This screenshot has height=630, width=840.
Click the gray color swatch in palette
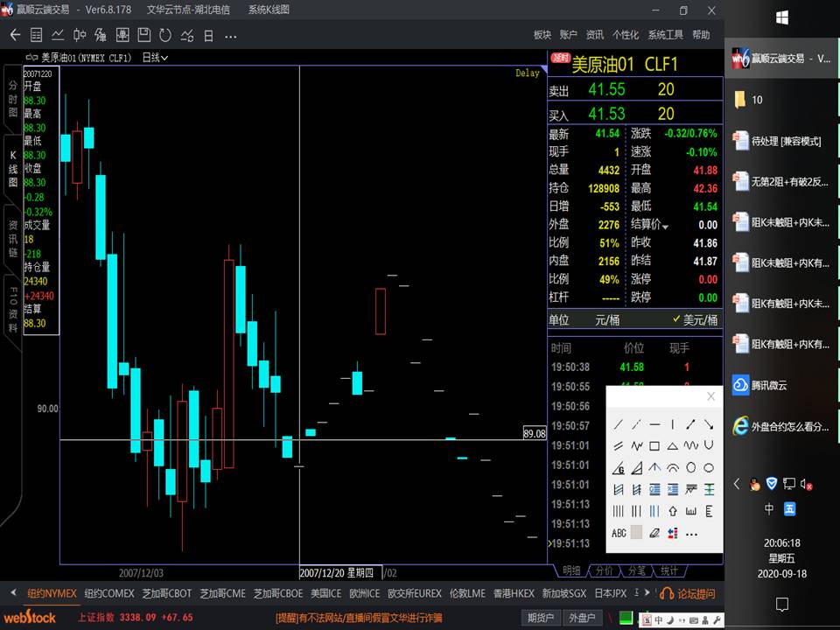(636, 533)
